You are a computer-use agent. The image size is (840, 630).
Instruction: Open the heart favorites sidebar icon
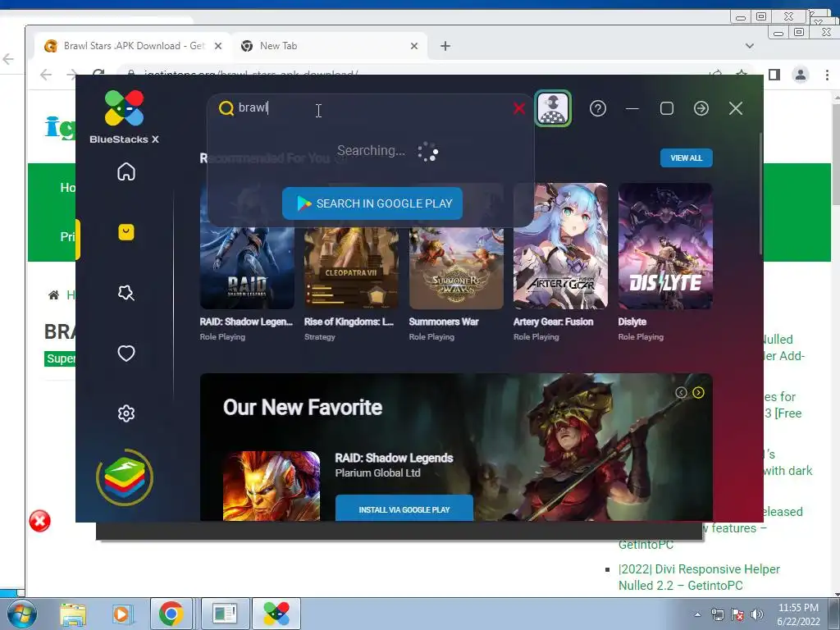126,353
